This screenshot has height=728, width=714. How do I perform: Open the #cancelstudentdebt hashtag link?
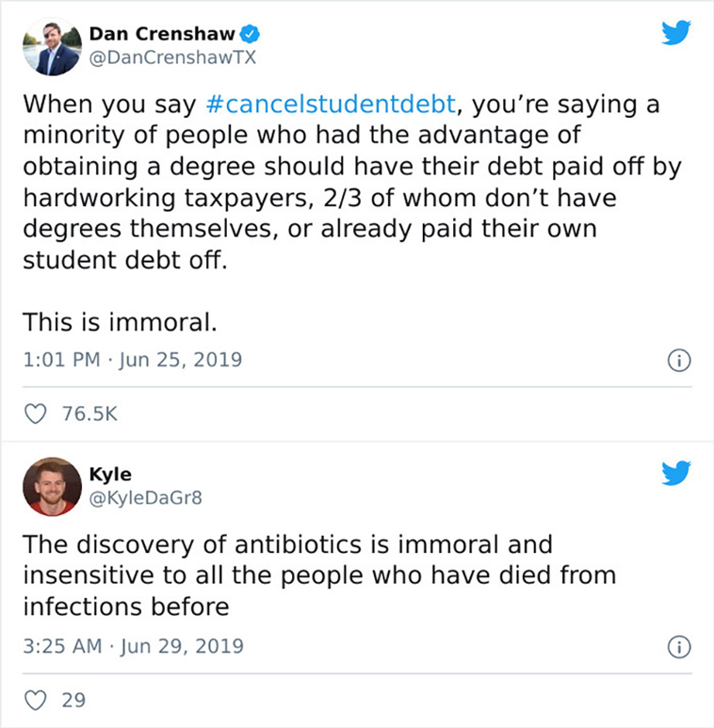click(331, 104)
